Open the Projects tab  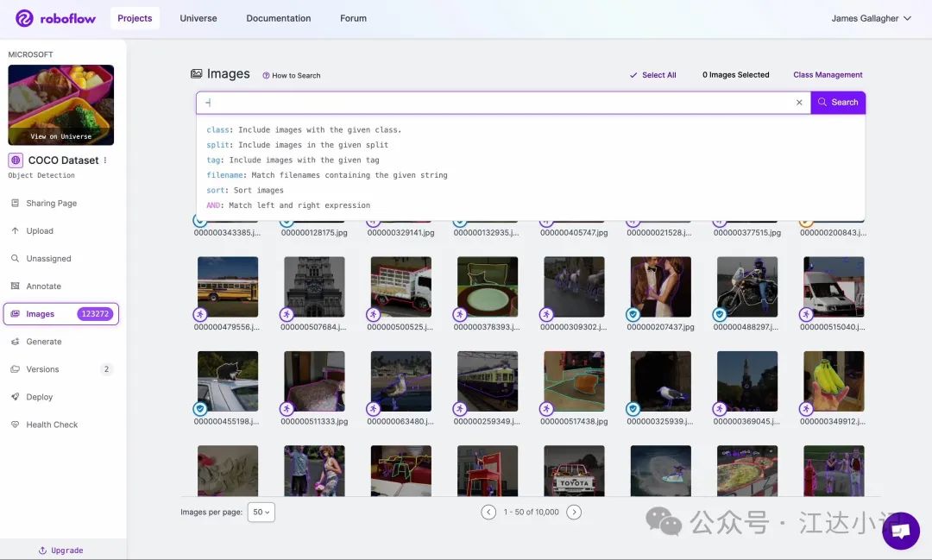coord(135,18)
